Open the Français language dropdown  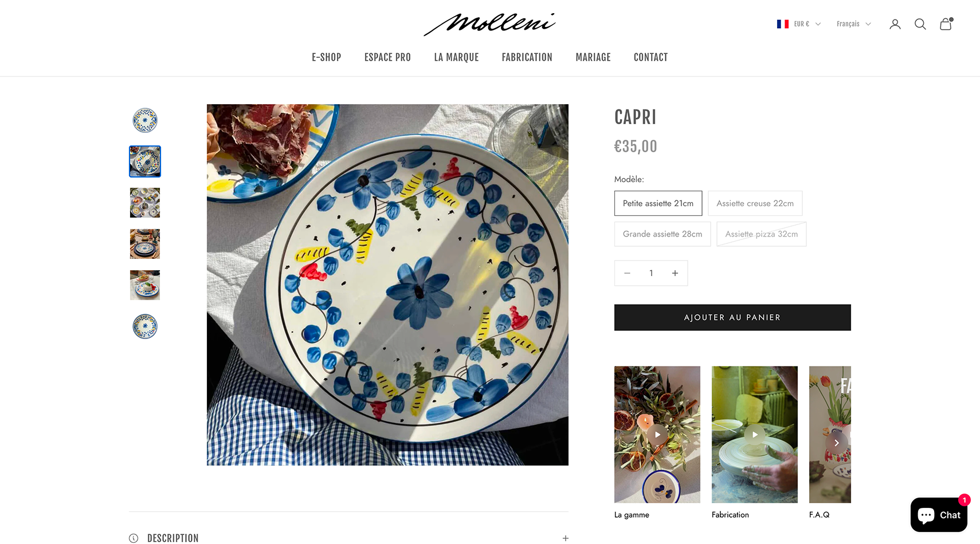(853, 24)
